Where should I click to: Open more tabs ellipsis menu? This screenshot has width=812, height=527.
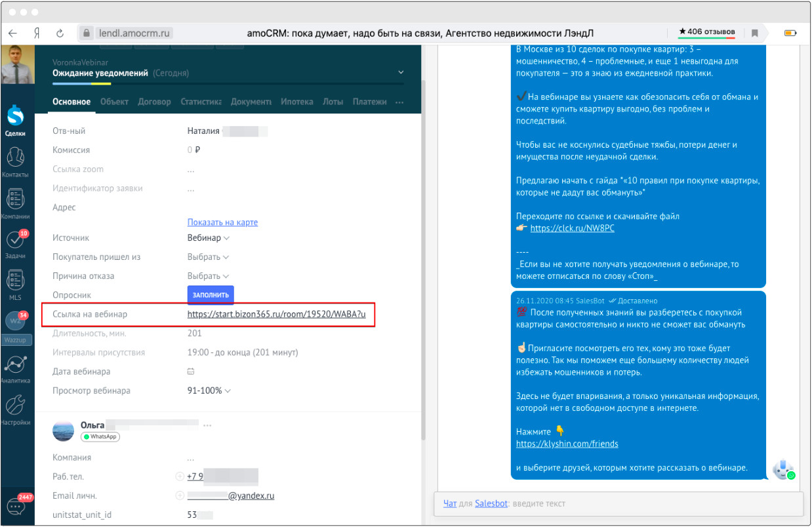click(399, 102)
